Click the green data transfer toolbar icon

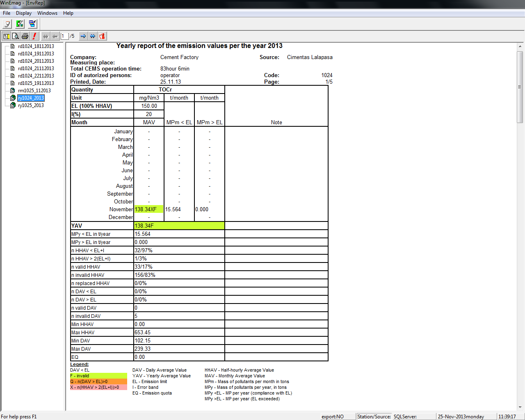(20, 24)
